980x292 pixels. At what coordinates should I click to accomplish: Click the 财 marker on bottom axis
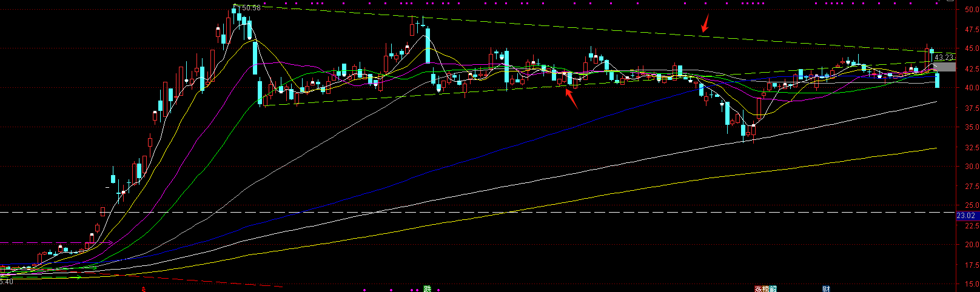click(826, 289)
